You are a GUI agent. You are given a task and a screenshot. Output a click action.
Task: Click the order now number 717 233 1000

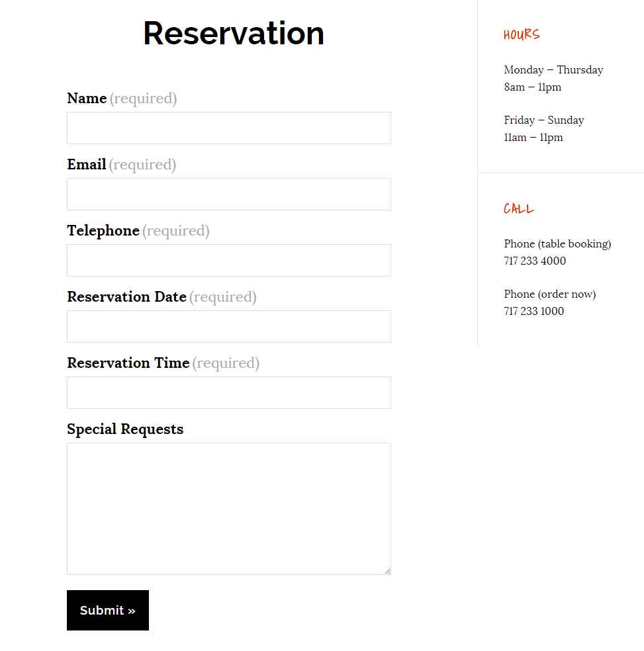click(x=534, y=311)
